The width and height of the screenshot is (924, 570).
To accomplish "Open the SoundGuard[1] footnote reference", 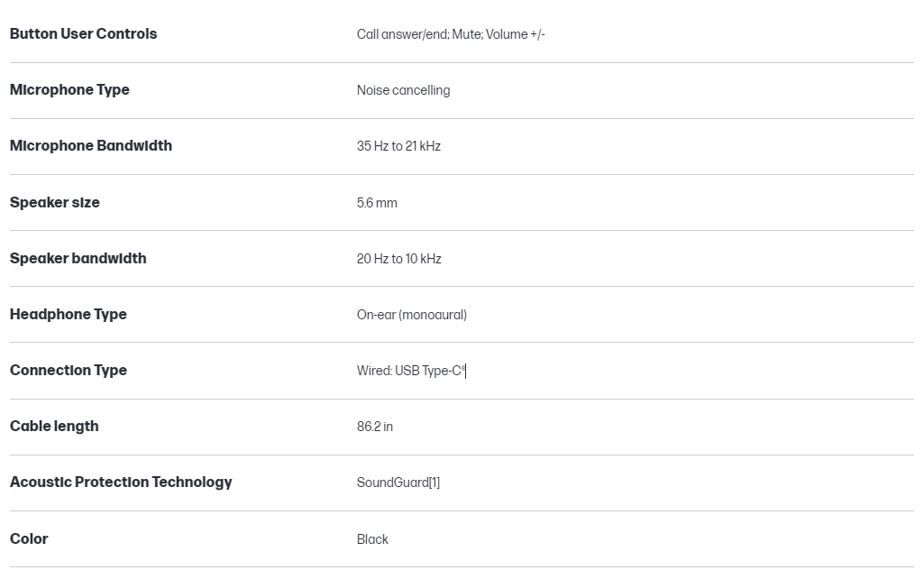I will [x=435, y=483].
